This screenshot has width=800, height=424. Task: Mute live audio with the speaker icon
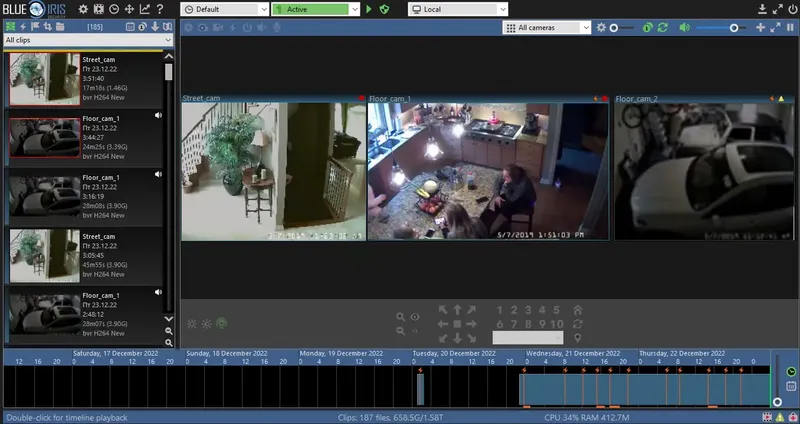[x=684, y=28]
